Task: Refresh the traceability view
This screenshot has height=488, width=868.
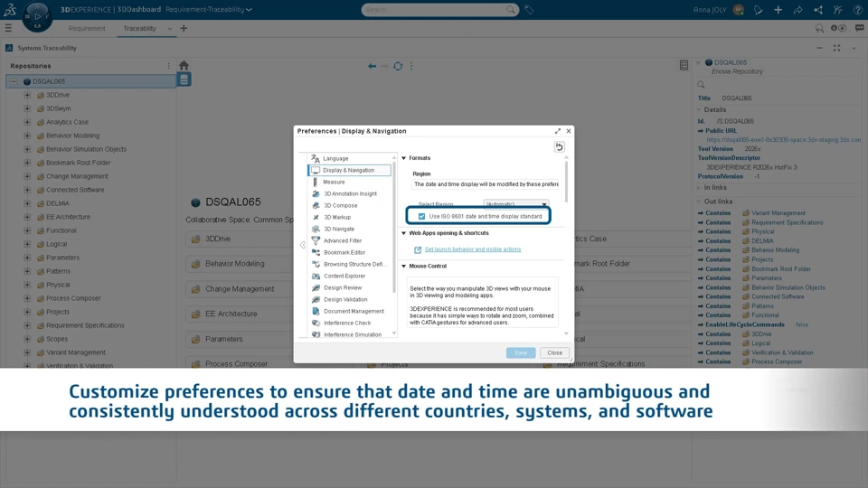Action: (398, 66)
